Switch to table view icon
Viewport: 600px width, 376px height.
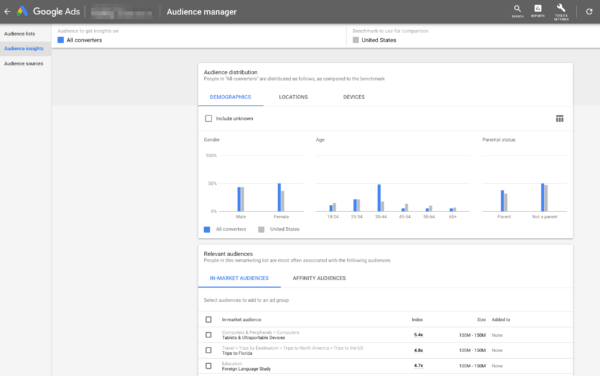[559, 119]
